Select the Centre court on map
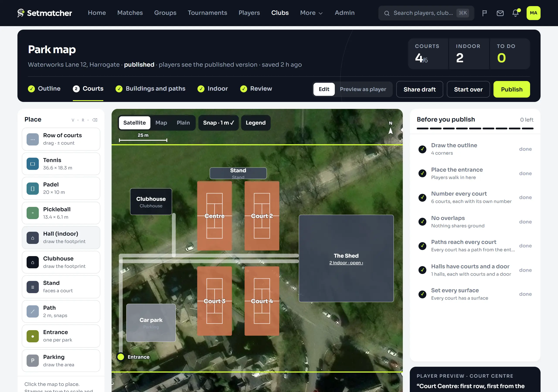 click(214, 216)
